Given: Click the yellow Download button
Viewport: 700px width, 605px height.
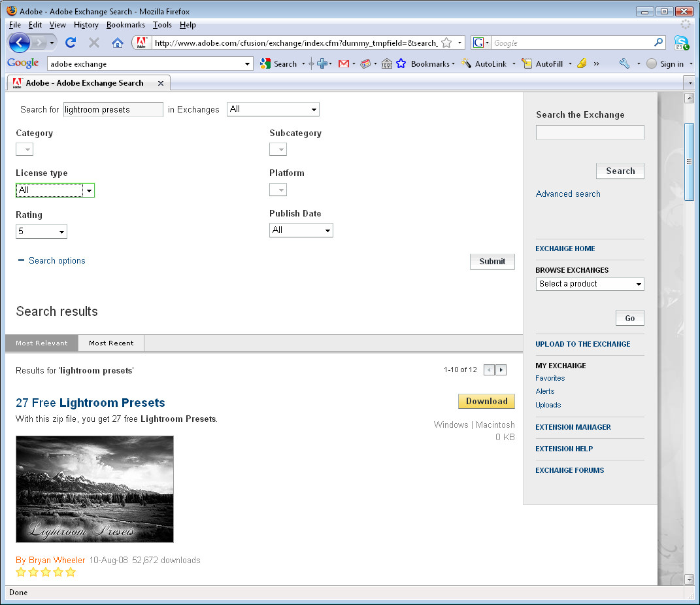Looking at the screenshot, I should [x=487, y=401].
